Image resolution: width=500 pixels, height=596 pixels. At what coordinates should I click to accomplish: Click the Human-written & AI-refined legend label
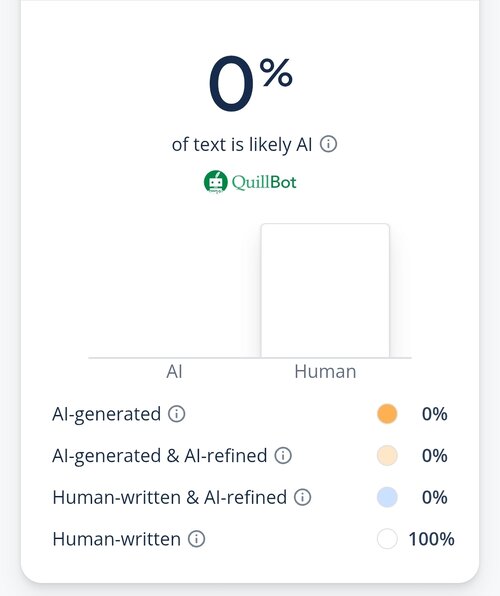pos(170,497)
